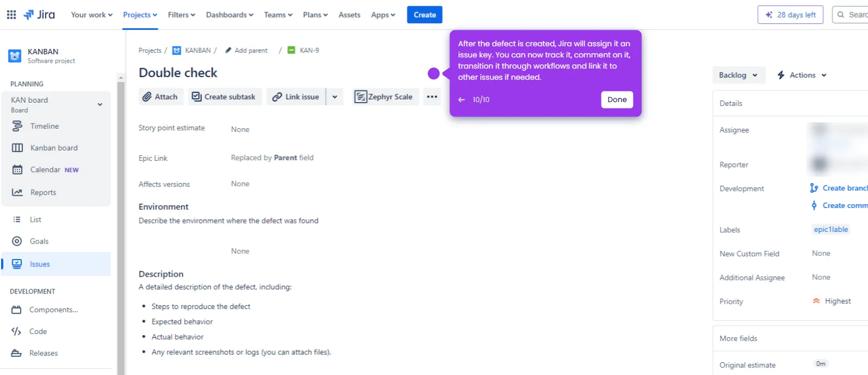Viewport: 868px width, 375px height.
Task: Click the 0m original estimate value
Action: (x=821, y=364)
